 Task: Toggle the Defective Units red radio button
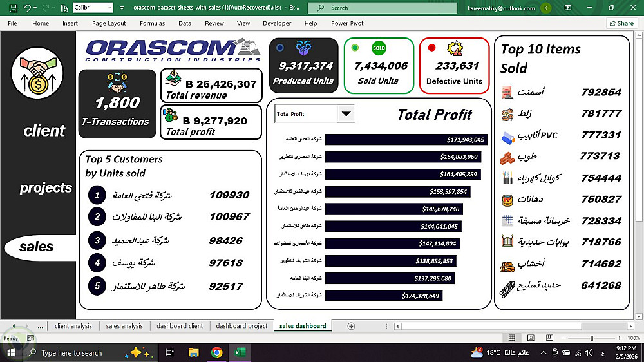[431, 48]
